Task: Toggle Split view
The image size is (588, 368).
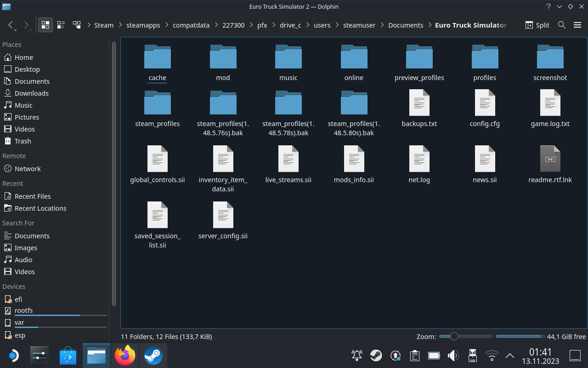Action: pos(537,25)
